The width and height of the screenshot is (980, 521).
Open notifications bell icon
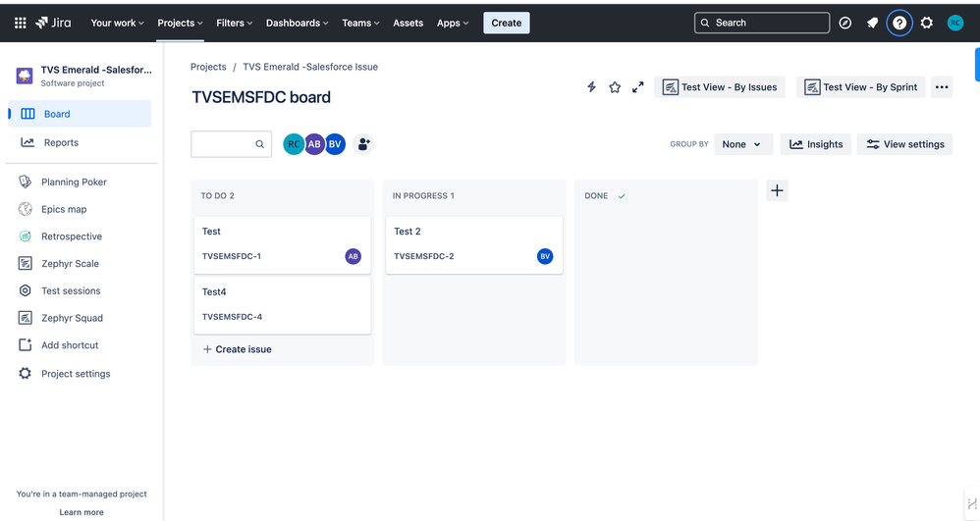[x=873, y=24]
